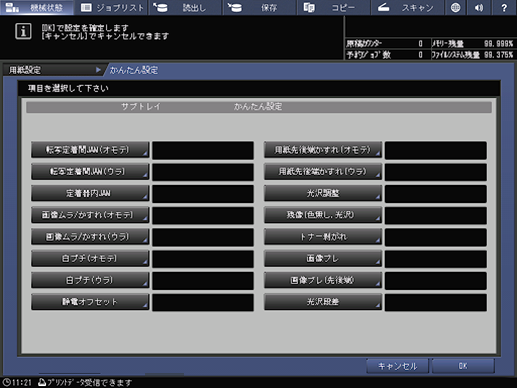Open 白ブチ(ウラ) setting
The width and height of the screenshot is (517, 388).
tap(90, 280)
